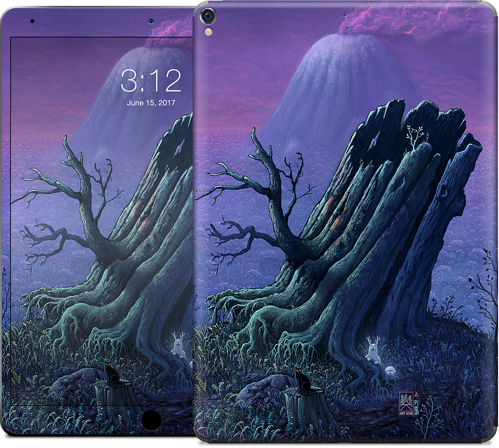This screenshot has width=499, height=448.
Task: Tap the rear camera flash dot
Action: pos(209,31)
